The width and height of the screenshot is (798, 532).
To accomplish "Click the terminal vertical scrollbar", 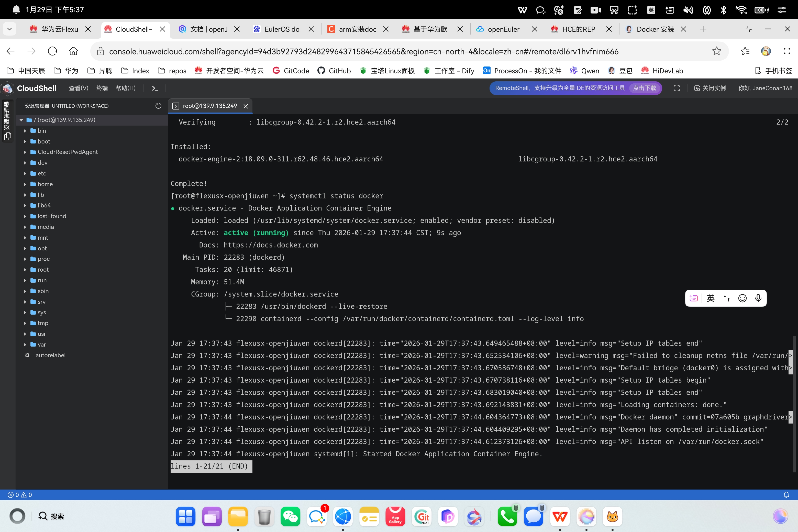I will coord(794,404).
